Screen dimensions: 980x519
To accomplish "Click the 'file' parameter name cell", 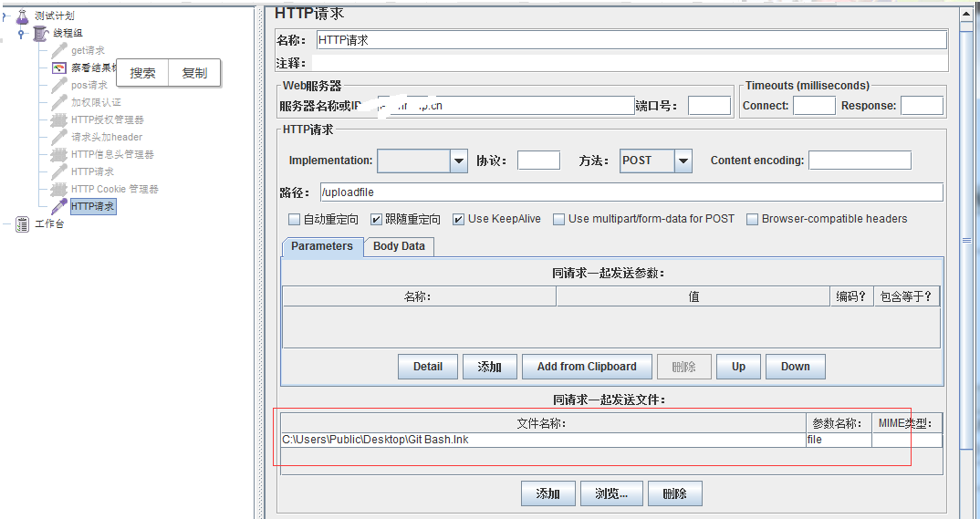I will (x=839, y=440).
